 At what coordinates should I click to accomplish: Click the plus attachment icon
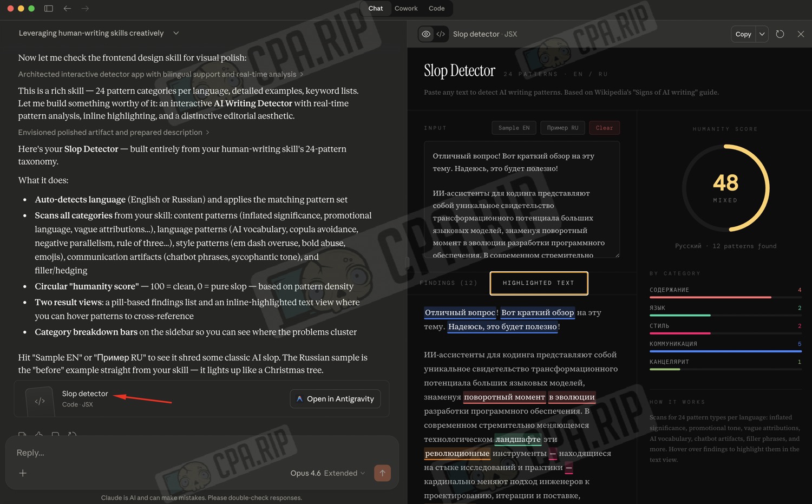pos(23,473)
